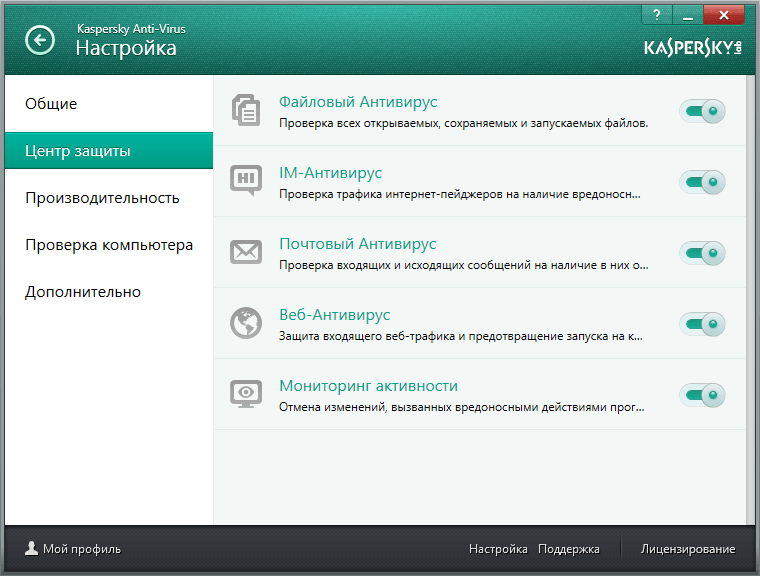This screenshot has width=760, height=576.
Task: Click the Мониторинг активности monitor eye icon
Action: (x=246, y=394)
